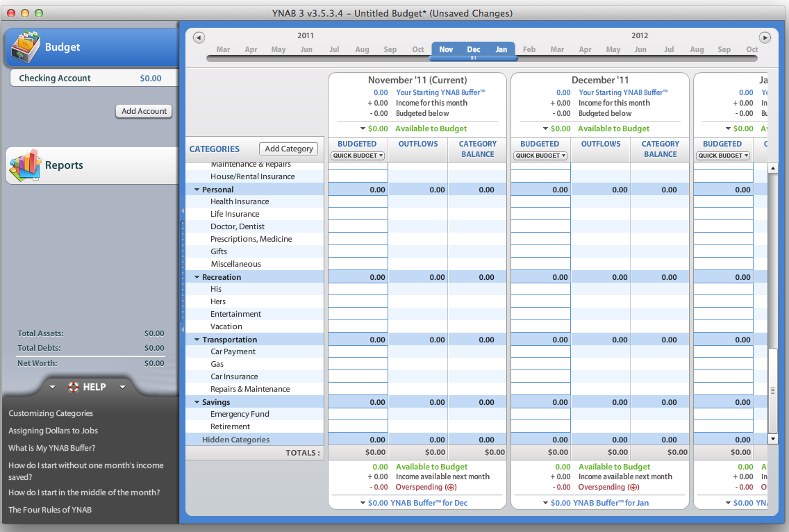Click December budgeted cell for Gifts
This screenshot has height=532, width=789.
pyautogui.click(x=540, y=251)
